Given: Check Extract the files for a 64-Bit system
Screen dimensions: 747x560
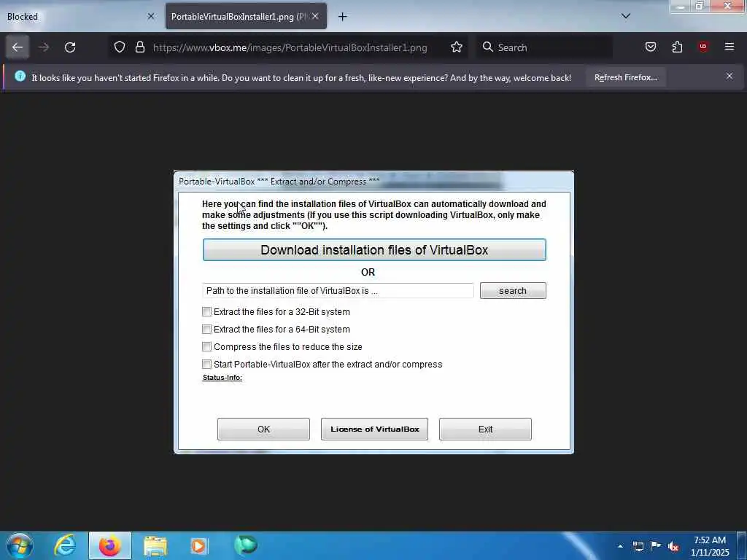Looking at the screenshot, I should point(206,329).
